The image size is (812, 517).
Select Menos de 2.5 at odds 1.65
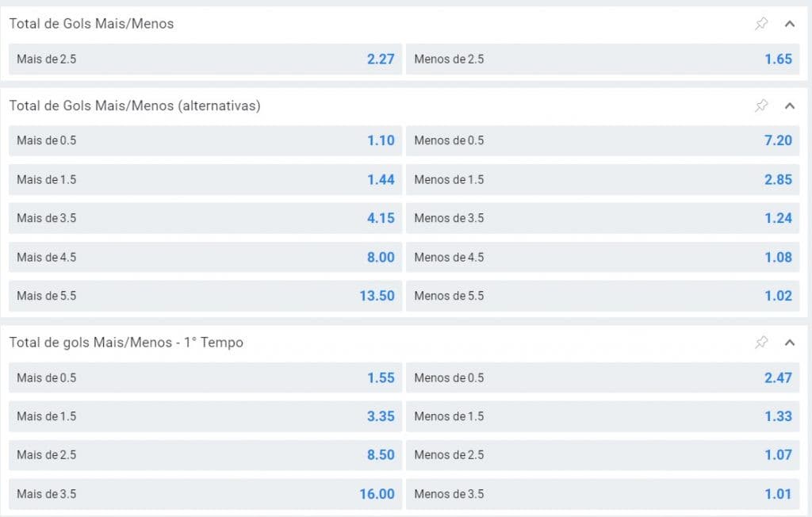603,59
